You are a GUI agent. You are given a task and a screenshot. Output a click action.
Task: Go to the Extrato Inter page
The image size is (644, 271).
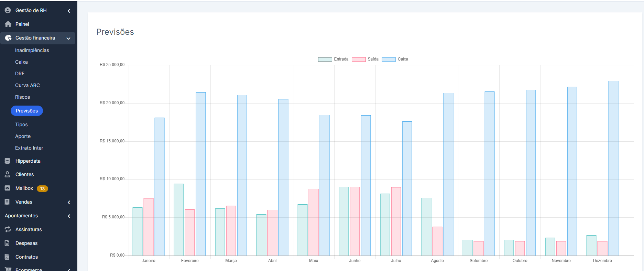pos(29,148)
